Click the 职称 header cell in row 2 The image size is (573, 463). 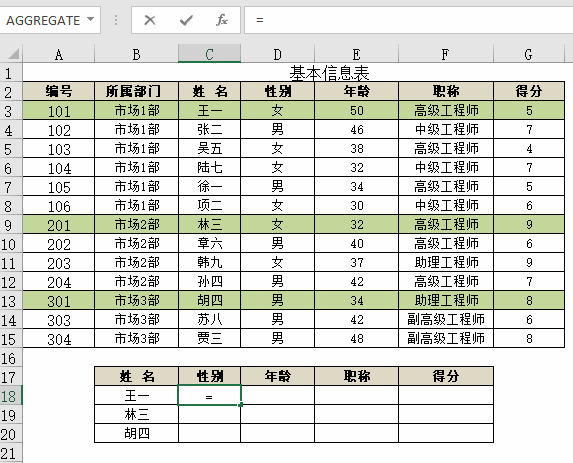tap(446, 91)
